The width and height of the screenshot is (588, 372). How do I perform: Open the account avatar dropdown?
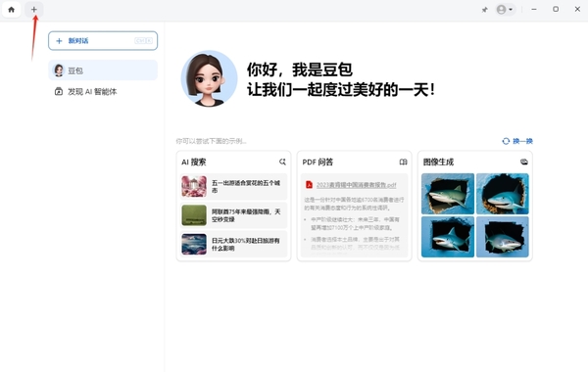click(505, 10)
